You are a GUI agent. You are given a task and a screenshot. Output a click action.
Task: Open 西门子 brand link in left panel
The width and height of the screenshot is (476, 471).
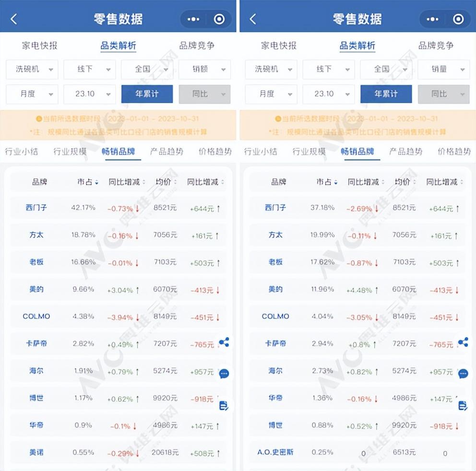coord(36,208)
